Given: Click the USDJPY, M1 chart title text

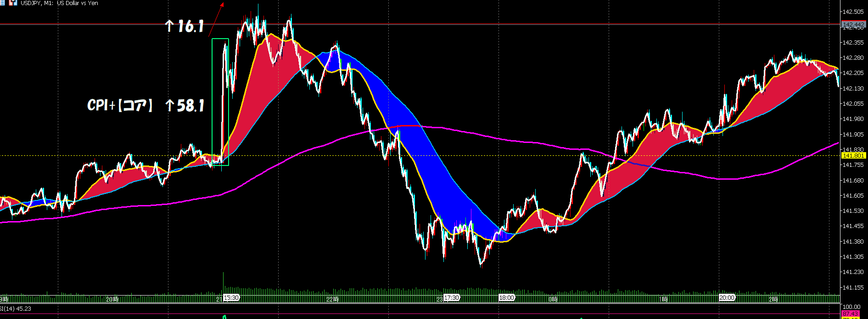Looking at the screenshot, I should click(59, 3).
